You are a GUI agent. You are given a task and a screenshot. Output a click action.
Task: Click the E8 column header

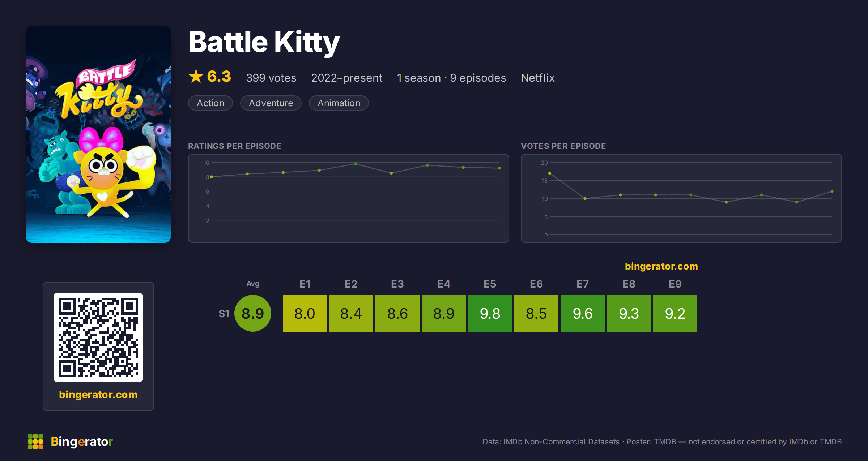pos(629,284)
